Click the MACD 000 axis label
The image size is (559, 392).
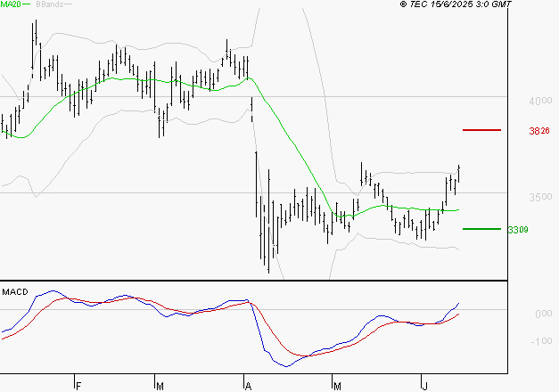544,314
